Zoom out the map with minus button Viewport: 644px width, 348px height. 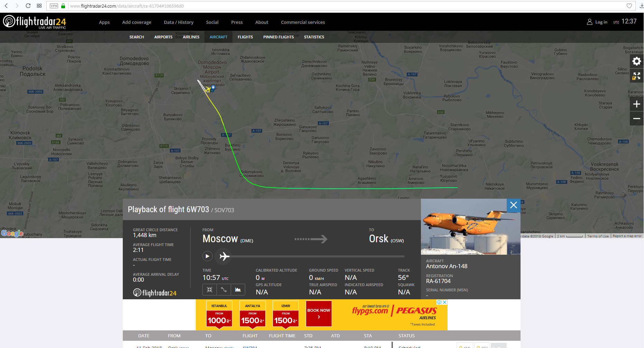(636, 119)
